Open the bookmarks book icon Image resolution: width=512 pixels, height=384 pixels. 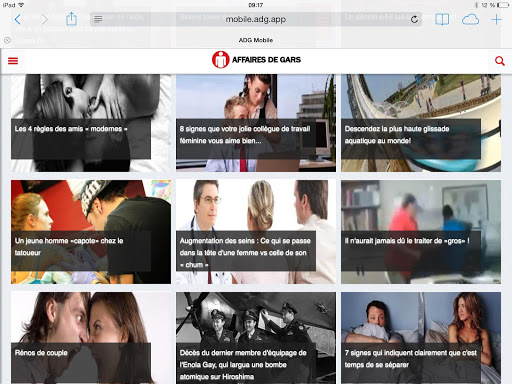point(442,19)
